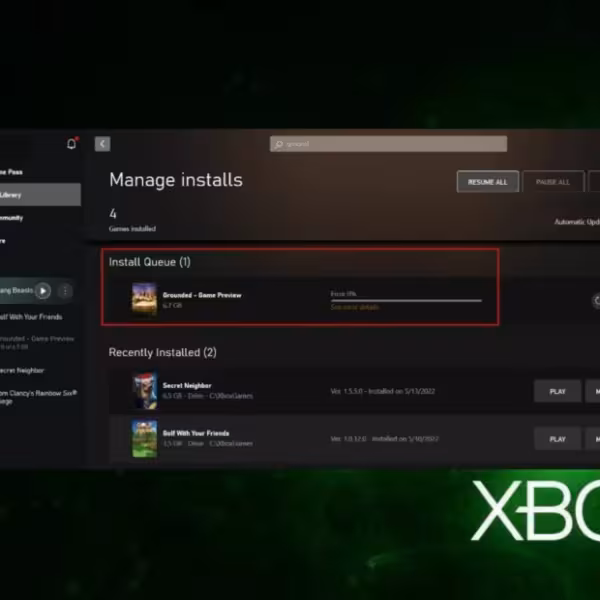
Task: Open the See error details link
Action: (355, 307)
